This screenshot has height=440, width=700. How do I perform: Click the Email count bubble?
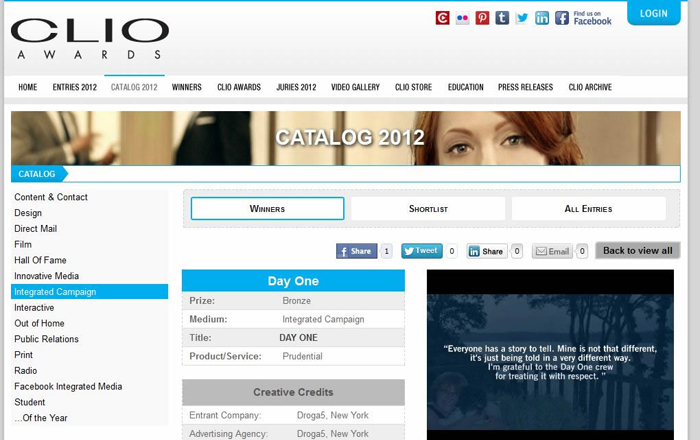[582, 251]
